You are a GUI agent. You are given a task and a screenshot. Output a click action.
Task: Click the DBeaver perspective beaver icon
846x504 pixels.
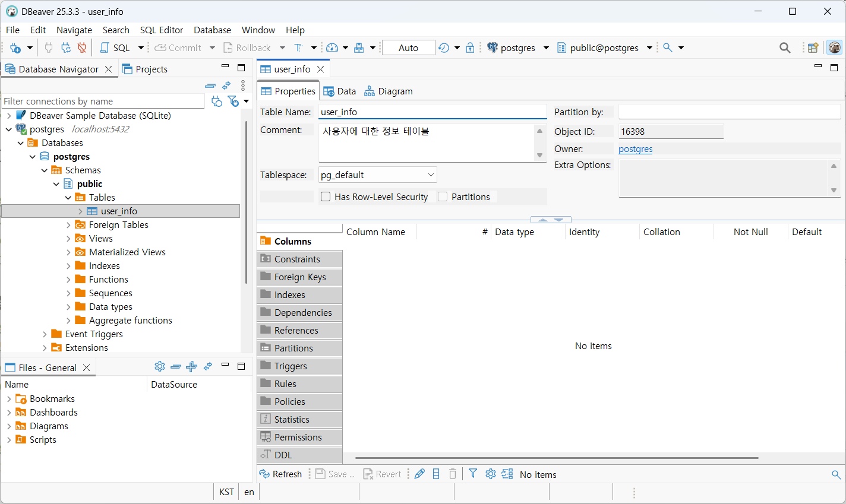pyautogui.click(x=835, y=47)
